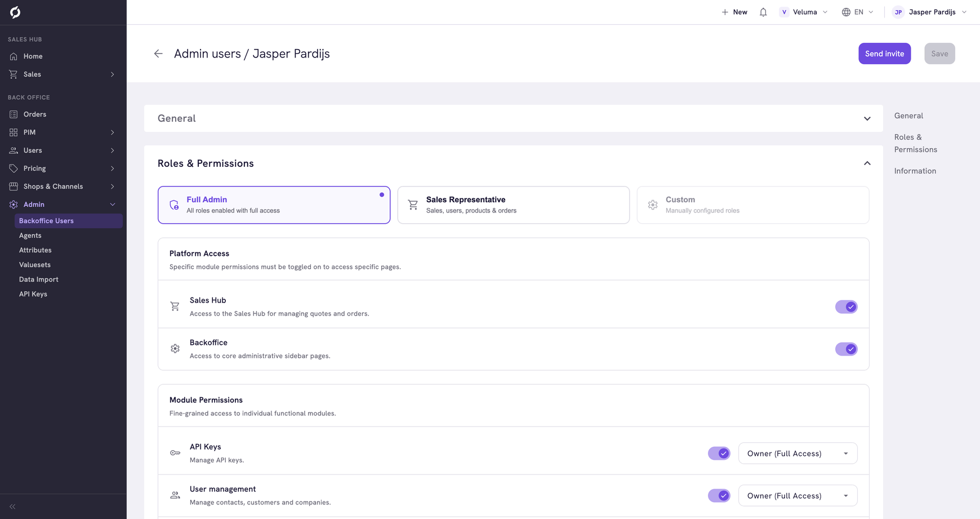980x519 pixels.
Task: Open notifications via the bell icon
Action: [x=763, y=12]
